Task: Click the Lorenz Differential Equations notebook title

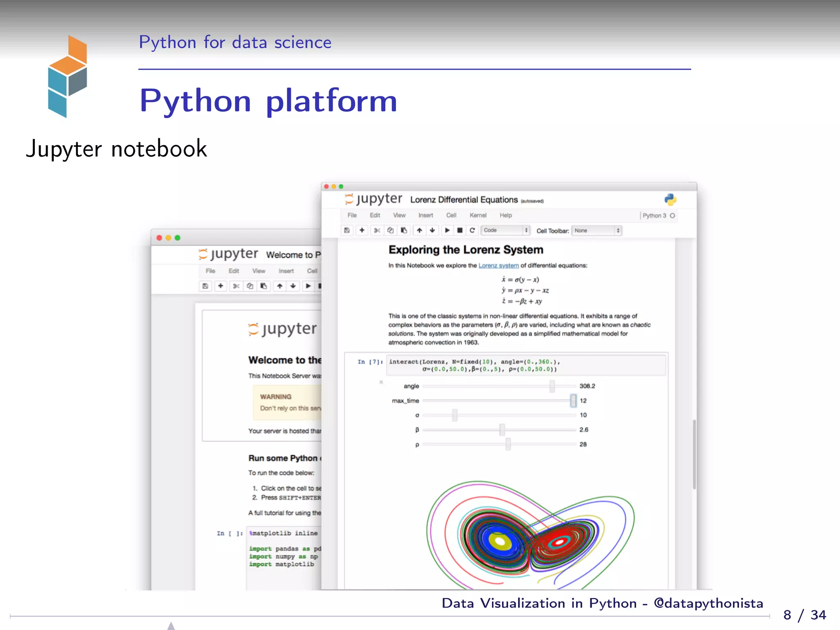Action: (x=463, y=200)
